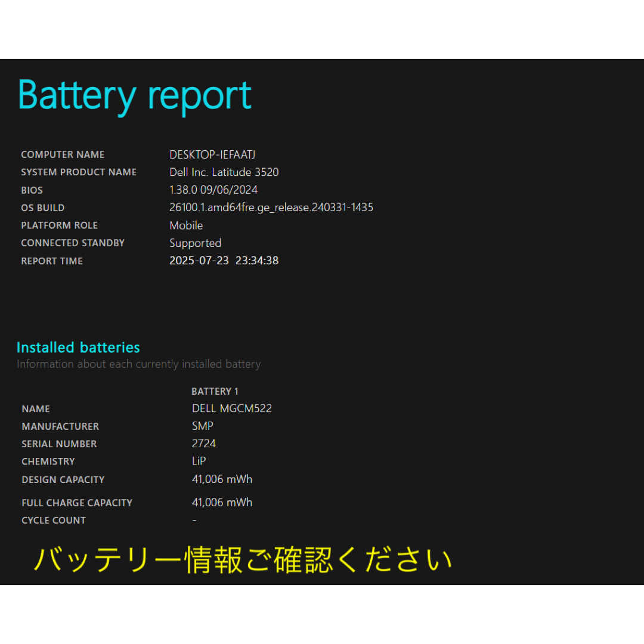Click the BATTERY 1 column header
644x644 pixels.
tap(215, 391)
